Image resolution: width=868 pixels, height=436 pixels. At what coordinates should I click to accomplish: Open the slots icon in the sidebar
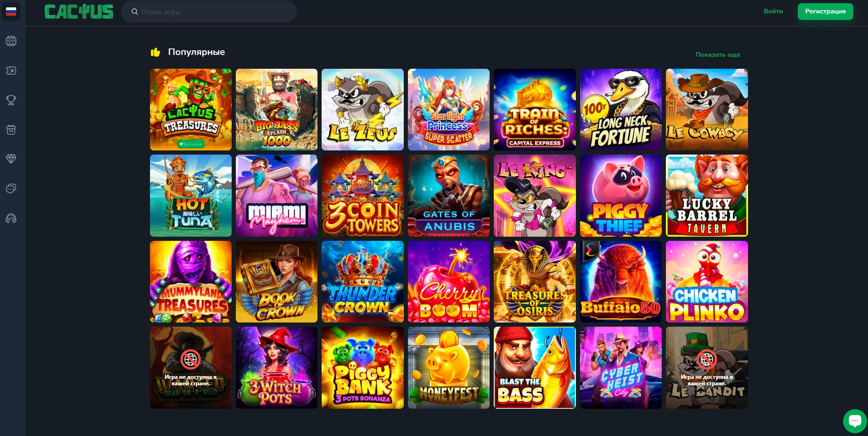pos(11,41)
